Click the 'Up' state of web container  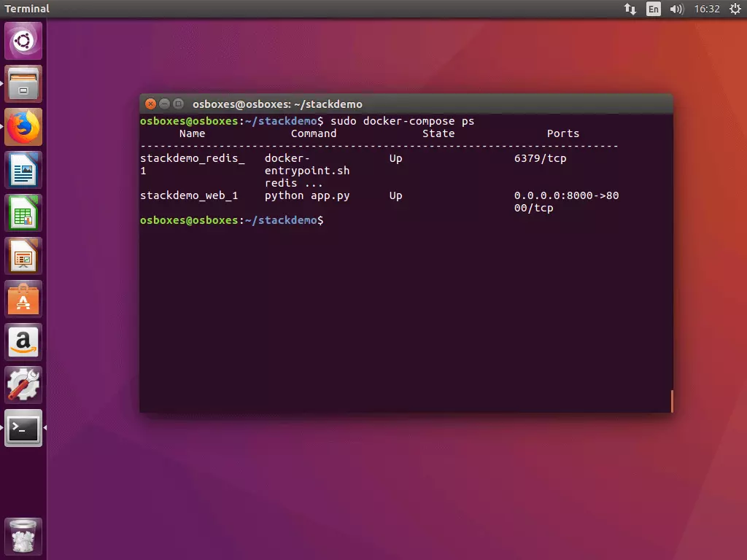(x=395, y=195)
